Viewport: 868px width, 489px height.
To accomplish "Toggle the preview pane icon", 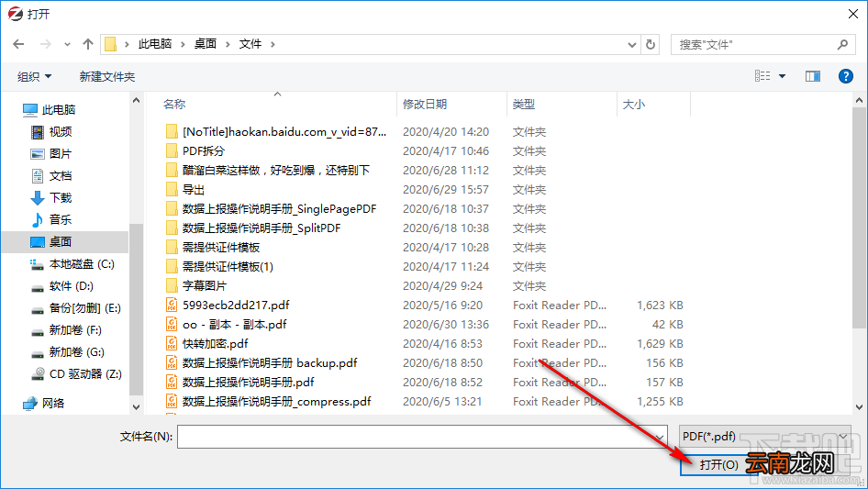I will click(x=813, y=76).
